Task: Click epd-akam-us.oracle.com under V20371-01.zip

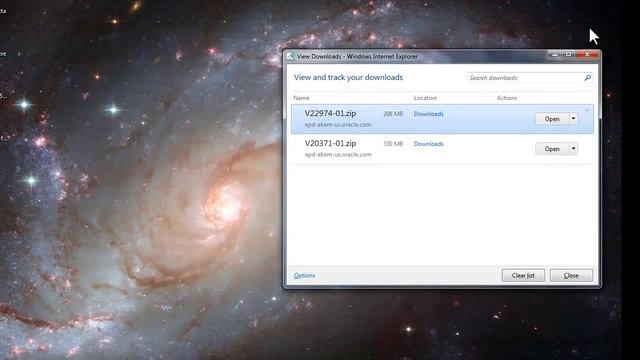Action: (338, 155)
